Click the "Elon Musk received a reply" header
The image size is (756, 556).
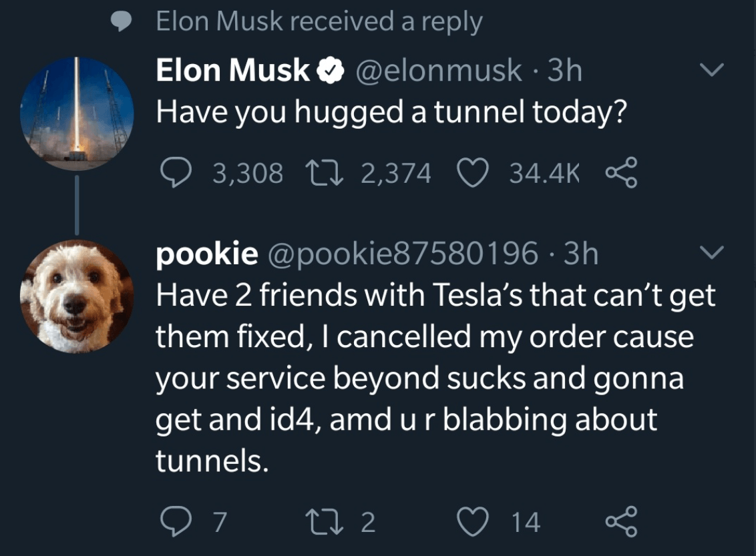[319, 23]
